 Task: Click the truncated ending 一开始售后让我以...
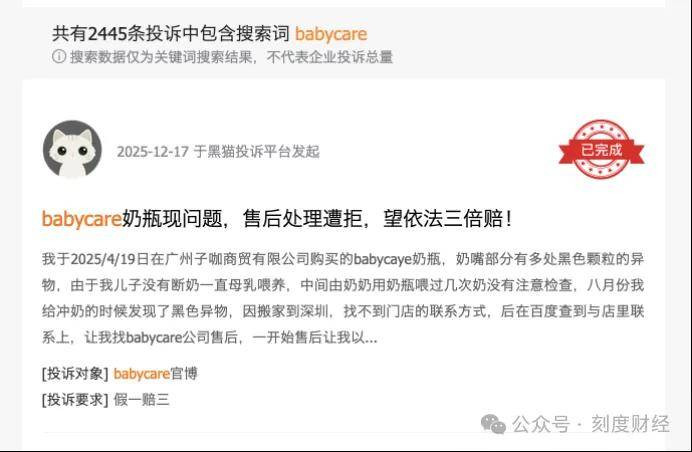pyautogui.click(x=315, y=338)
